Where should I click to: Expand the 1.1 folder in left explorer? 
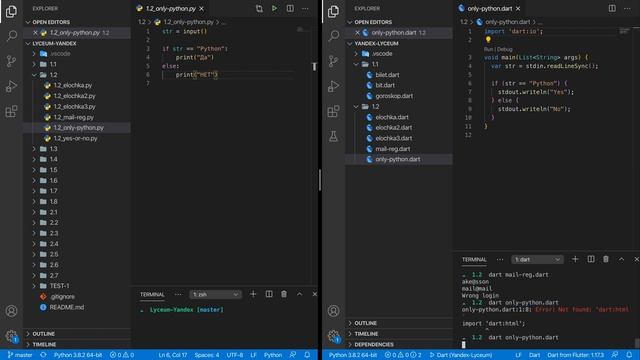(34, 64)
